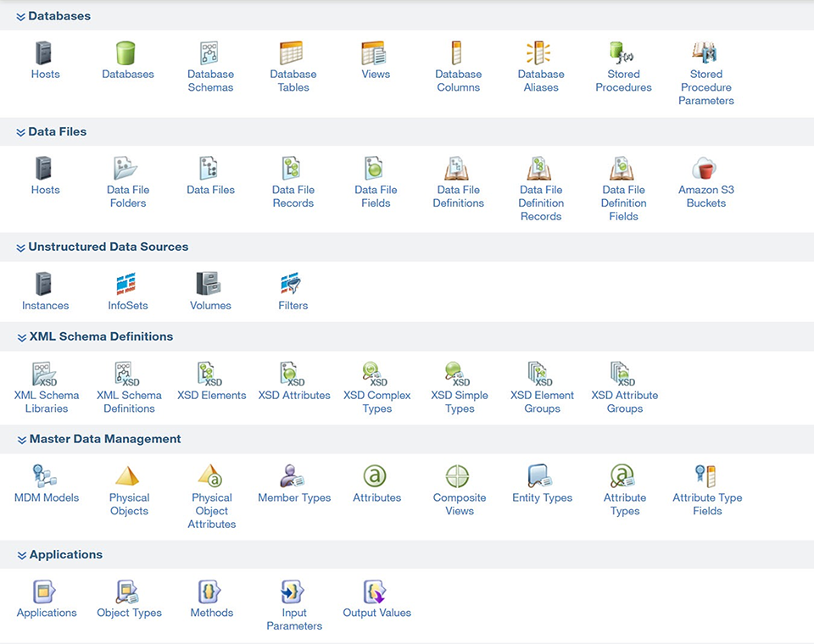Click Hosts icon under Databases section
The height and width of the screenshot is (644, 814).
(43, 53)
